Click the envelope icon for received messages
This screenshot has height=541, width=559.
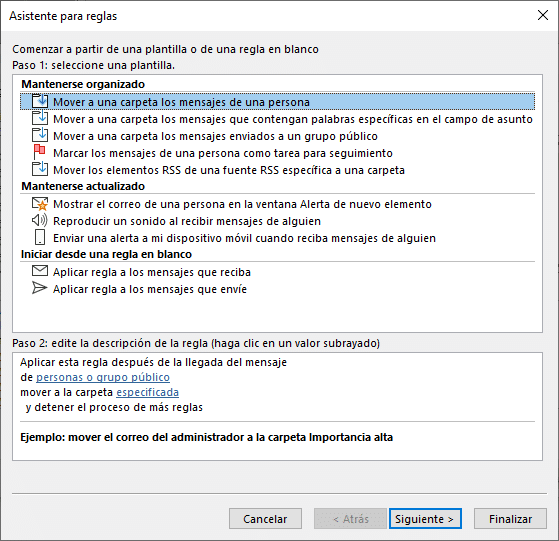[x=40, y=271]
